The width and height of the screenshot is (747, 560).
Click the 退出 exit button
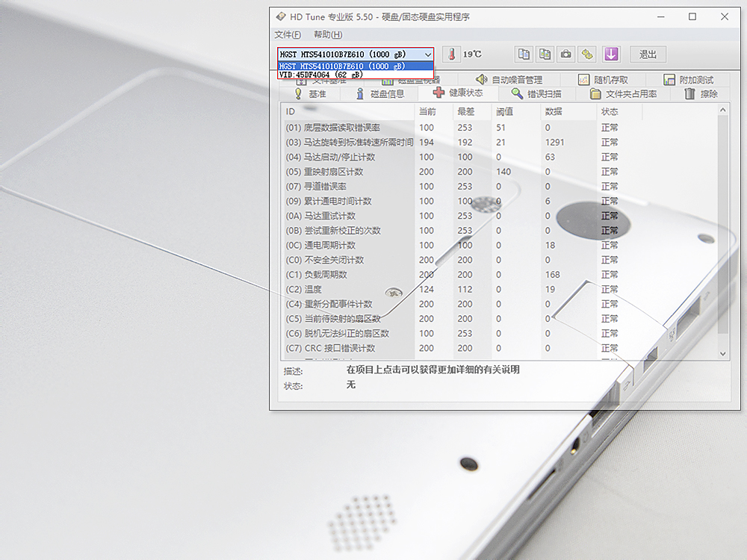pos(648,55)
